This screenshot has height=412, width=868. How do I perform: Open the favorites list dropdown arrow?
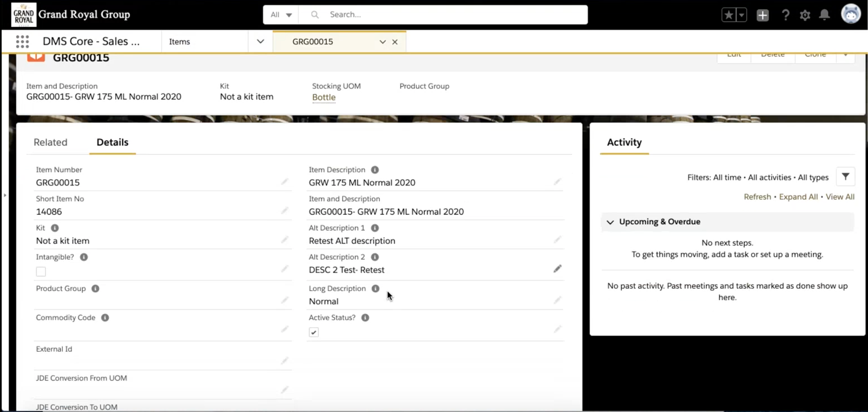[741, 15]
